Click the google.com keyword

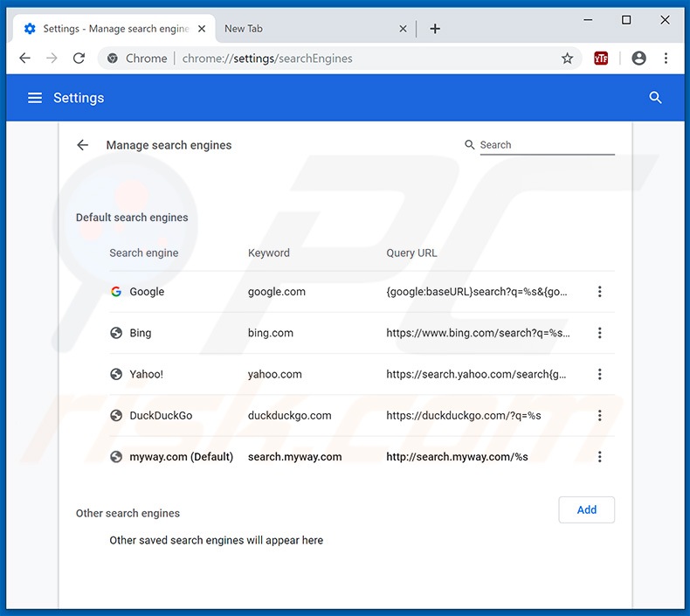276,292
